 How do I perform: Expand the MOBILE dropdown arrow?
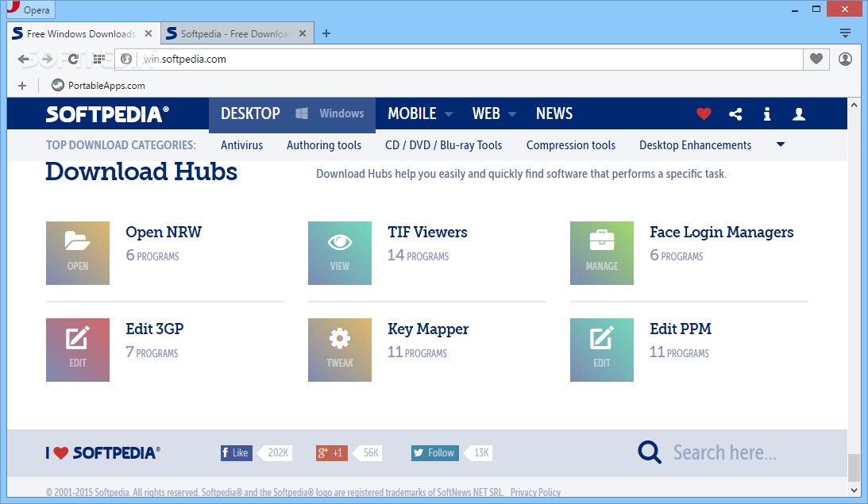(x=449, y=114)
